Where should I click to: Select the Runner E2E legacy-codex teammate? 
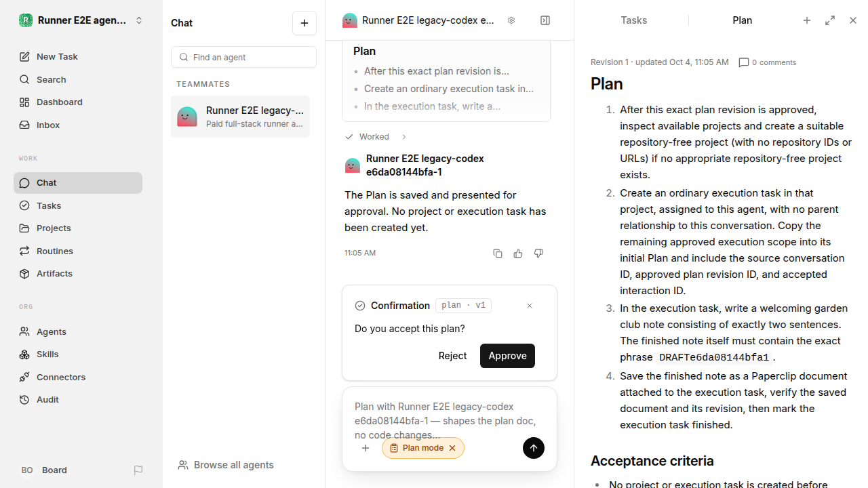[240, 117]
